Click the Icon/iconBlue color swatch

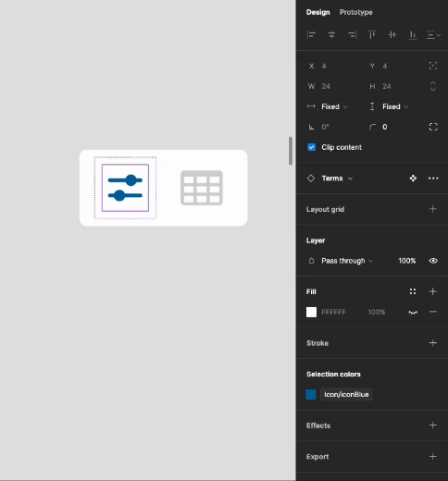[311, 394]
